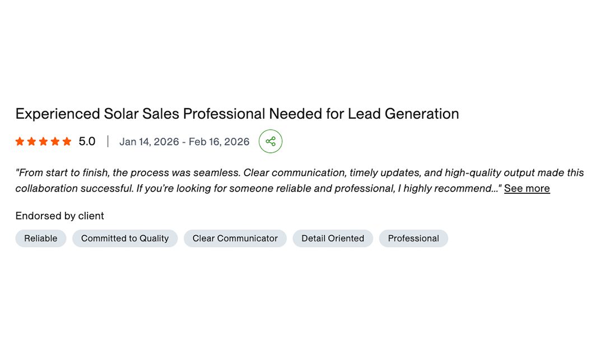The height and width of the screenshot is (364, 605).
Task: Click the fourth orange rating star
Action: click(55, 142)
